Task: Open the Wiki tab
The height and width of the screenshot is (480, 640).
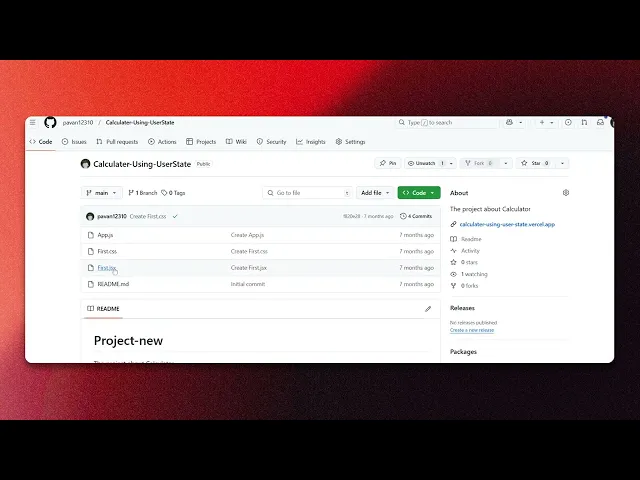Action: coord(236,142)
